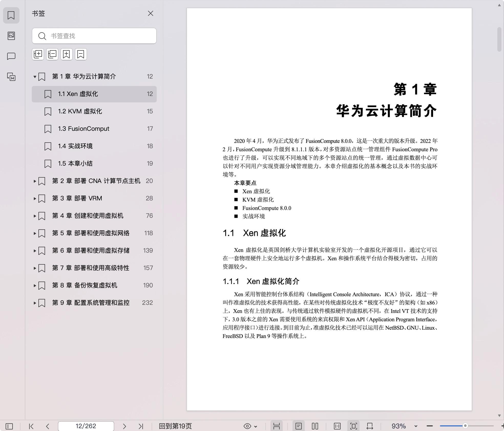Expand 第 9 章 配置系统管理和监控 bookmark
Image resolution: width=504 pixels, height=431 pixels.
point(35,303)
